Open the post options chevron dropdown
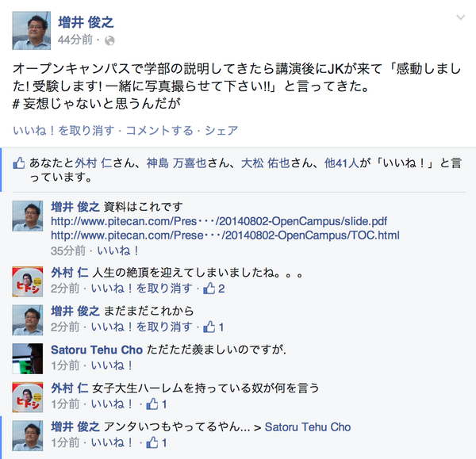Screen dimensions: 476x459 click(x=460, y=17)
